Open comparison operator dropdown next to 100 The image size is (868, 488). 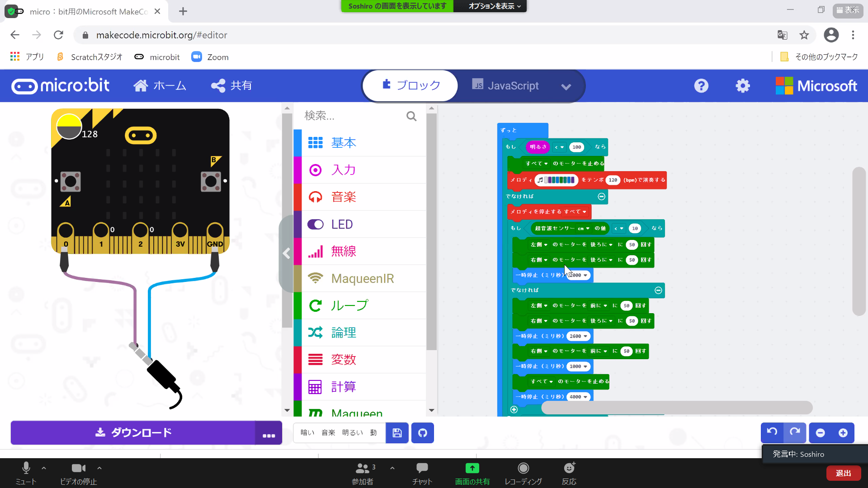point(559,147)
